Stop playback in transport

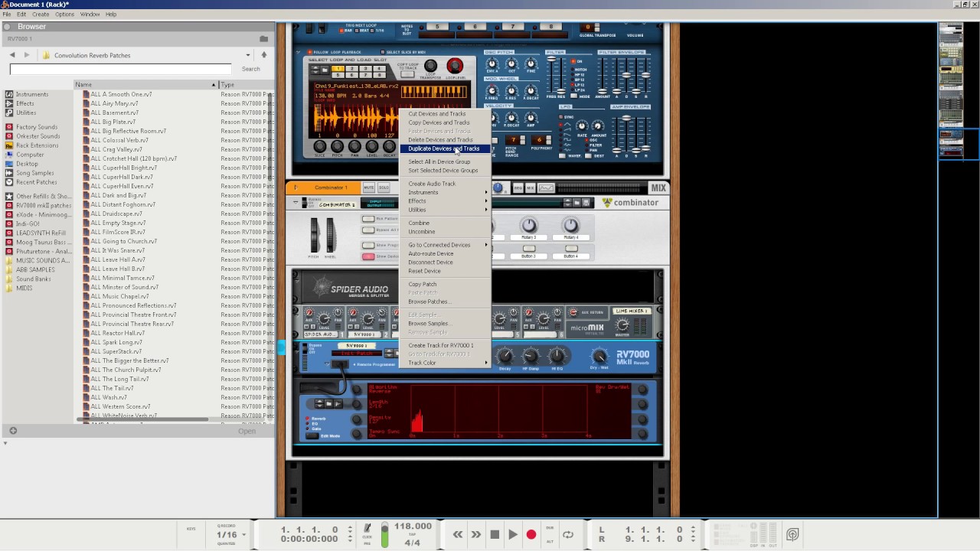[495, 535]
